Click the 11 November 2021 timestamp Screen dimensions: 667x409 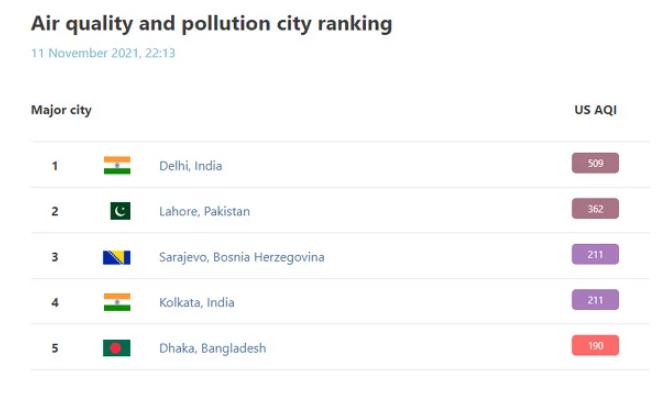coord(103,53)
